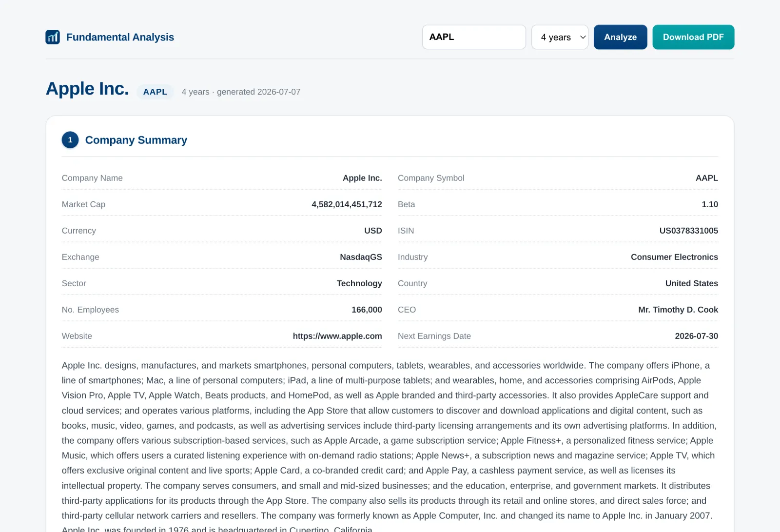The image size is (780, 532).
Task: Click the No. Employees label
Action: pos(90,310)
